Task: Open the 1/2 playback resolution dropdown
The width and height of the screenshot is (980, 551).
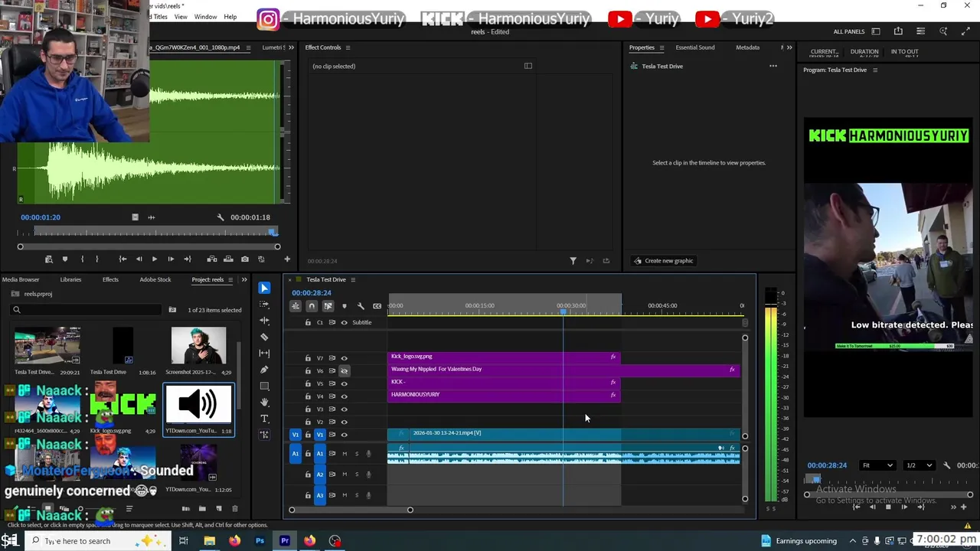Action: pyautogui.click(x=920, y=465)
